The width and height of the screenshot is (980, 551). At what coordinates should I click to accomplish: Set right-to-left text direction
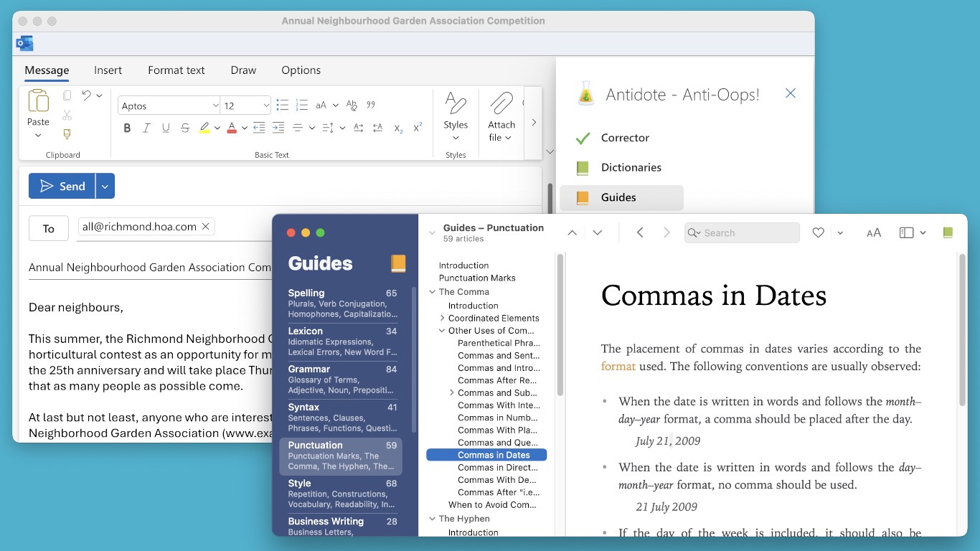378,128
